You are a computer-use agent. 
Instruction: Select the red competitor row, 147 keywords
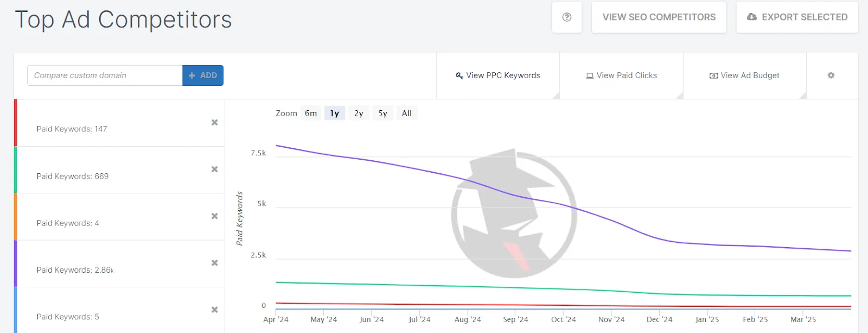pyautogui.click(x=119, y=123)
